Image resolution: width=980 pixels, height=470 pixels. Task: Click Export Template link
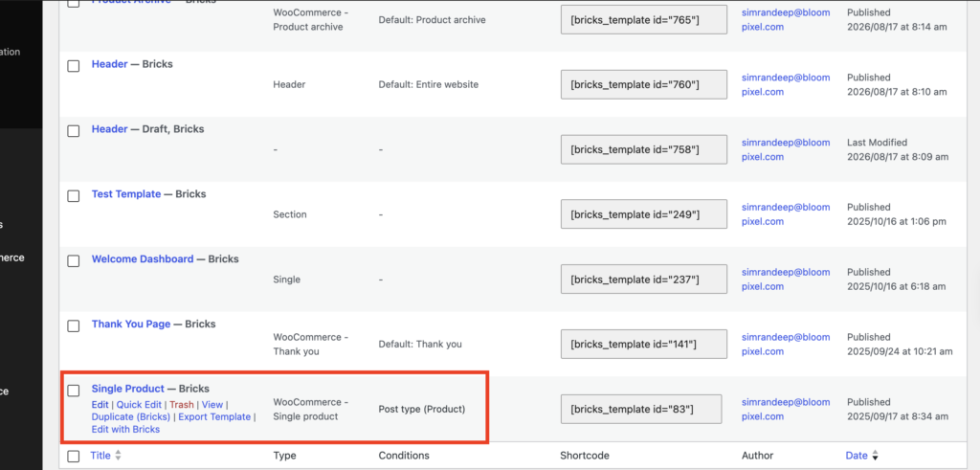pos(214,417)
